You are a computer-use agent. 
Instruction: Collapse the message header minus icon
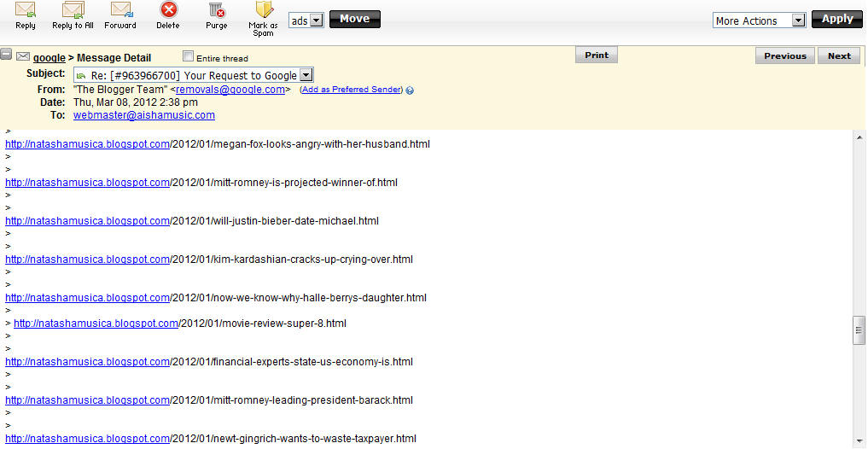pyautogui.click(x=6, y=55)
